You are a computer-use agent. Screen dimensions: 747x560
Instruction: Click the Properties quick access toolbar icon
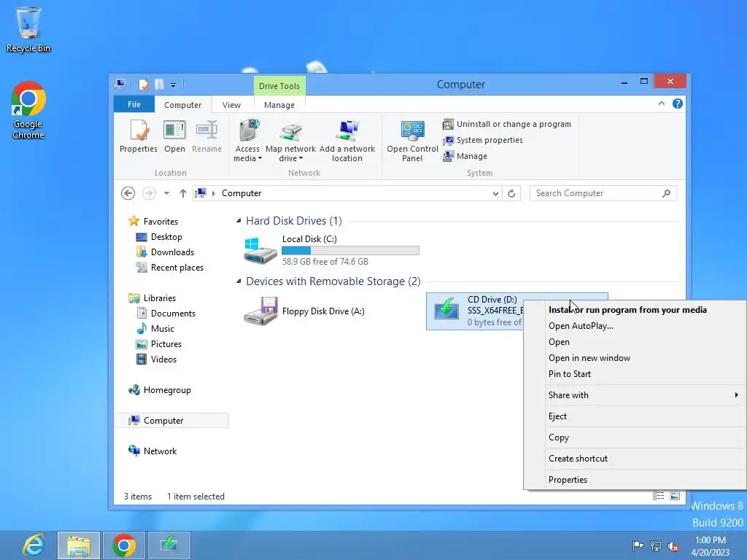click(144, 85)
